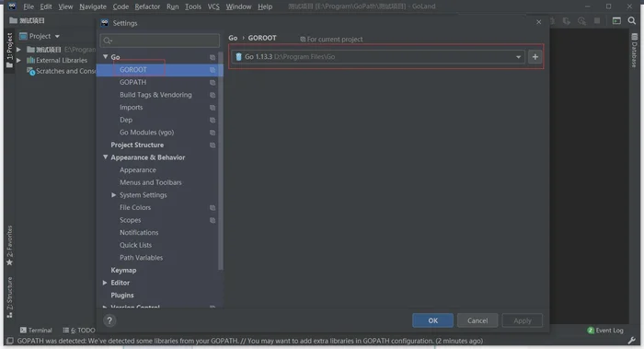Open Keymap settings page
This screenshot has width=644, height=349.
123,270
